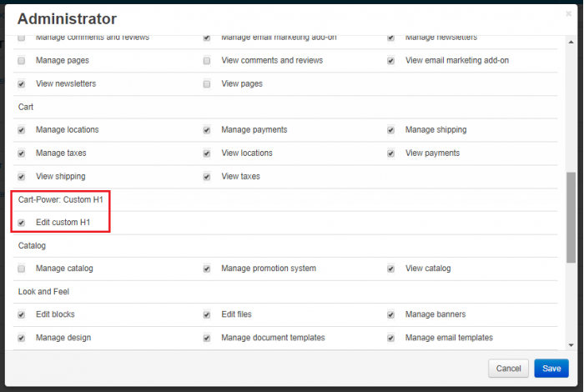
Task: Click the Cancel button
Action: [508, 368]
